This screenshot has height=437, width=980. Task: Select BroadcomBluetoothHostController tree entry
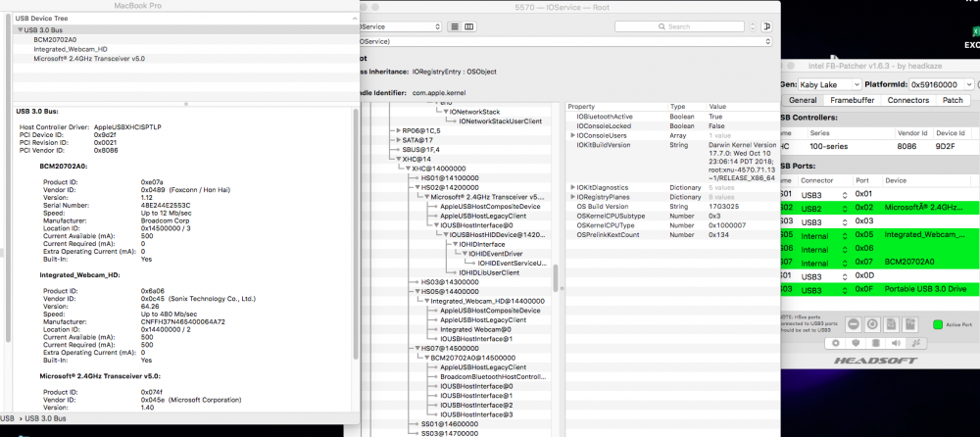tap(493, 377)
